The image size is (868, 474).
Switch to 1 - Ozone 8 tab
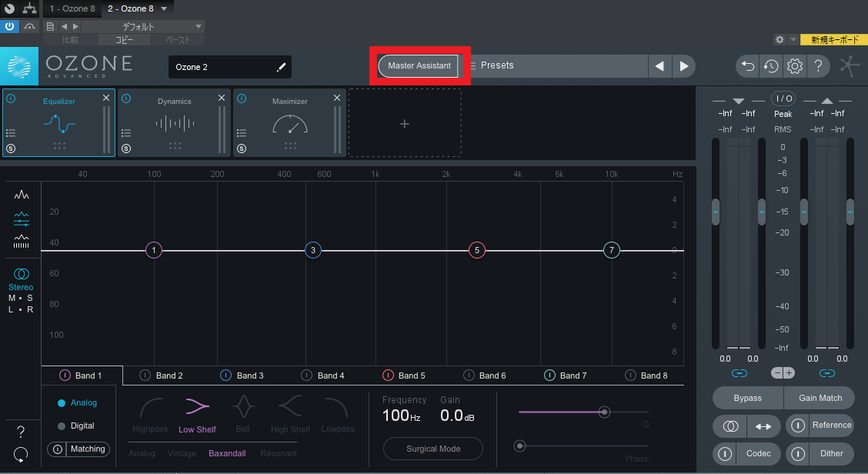click(x=72, y=9)
